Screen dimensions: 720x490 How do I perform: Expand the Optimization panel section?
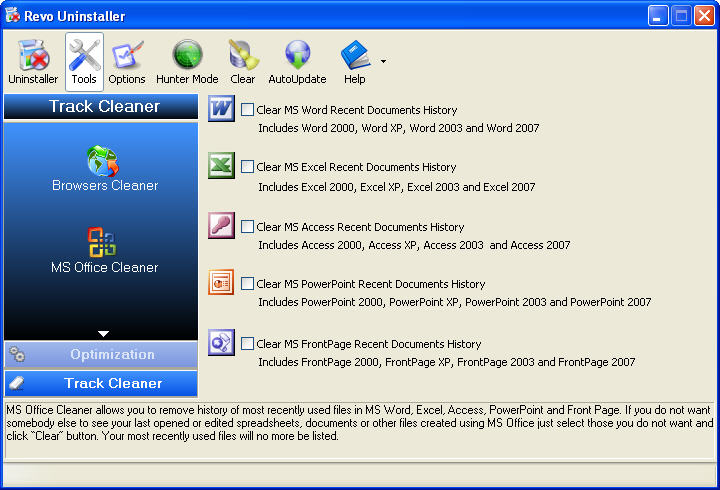coord(101,354)
